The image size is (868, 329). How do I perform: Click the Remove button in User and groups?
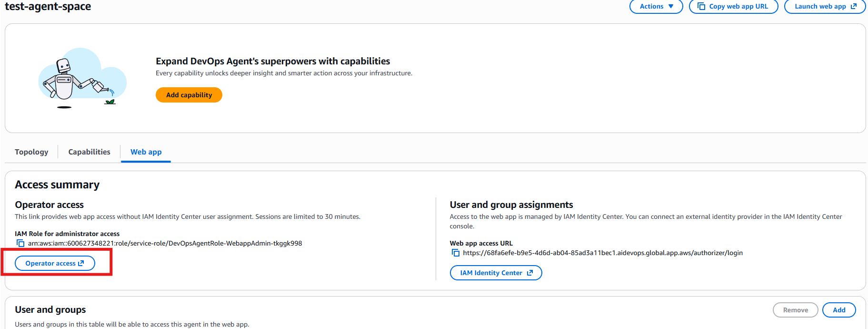795,310
